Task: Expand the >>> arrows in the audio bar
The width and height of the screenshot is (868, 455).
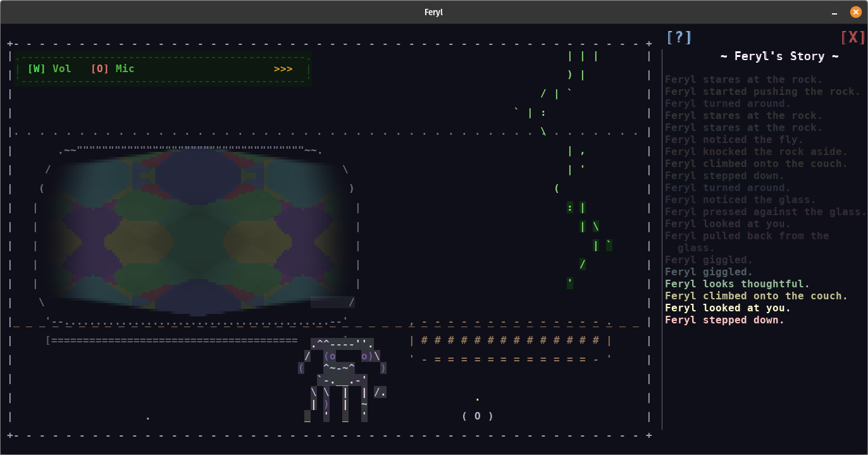Action: [x=283, y=68]
